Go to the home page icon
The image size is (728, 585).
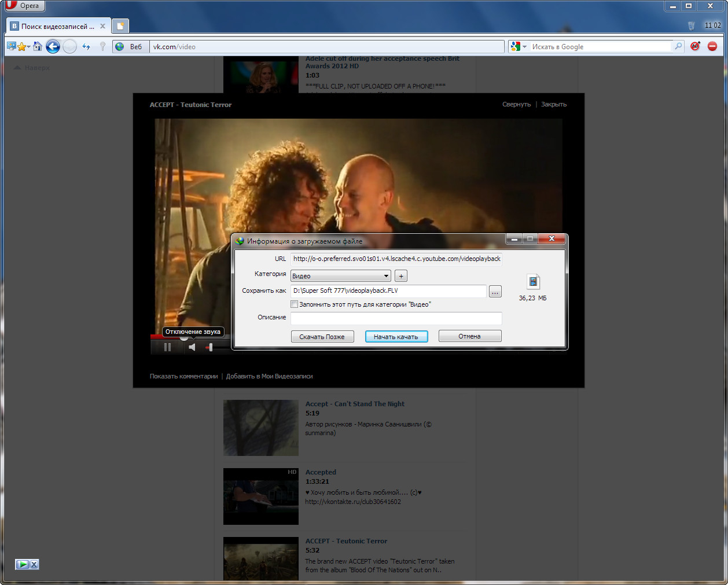tap(38, 46)
